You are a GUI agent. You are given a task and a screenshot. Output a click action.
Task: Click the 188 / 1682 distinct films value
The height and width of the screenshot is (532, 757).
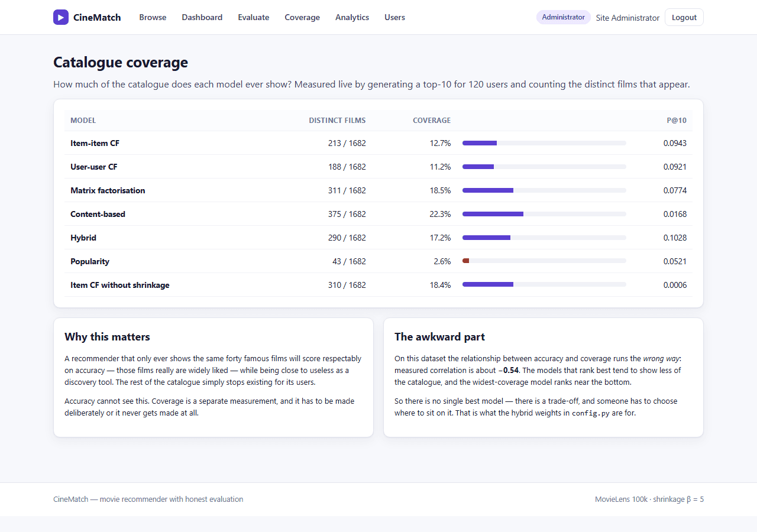[347, 167]
